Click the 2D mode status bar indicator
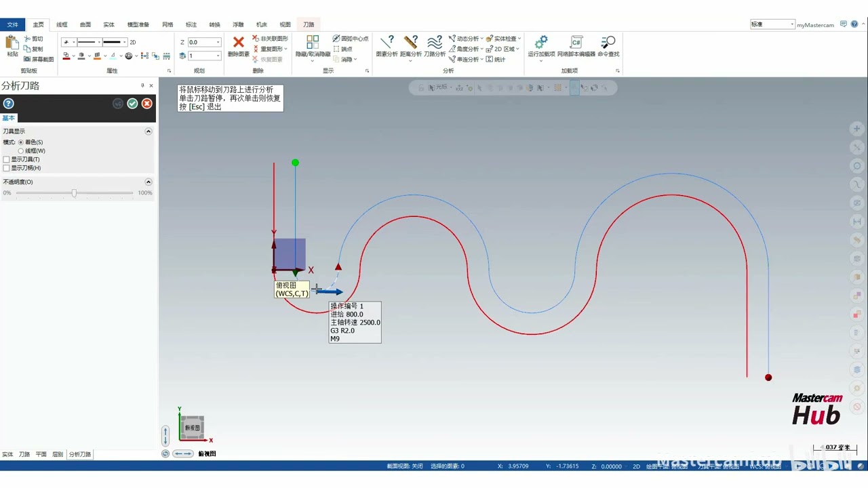 [636, 466]
